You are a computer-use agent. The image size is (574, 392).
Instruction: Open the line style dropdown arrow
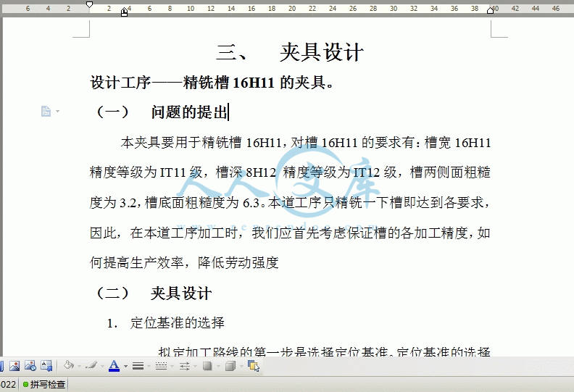[x=149, y=366]
